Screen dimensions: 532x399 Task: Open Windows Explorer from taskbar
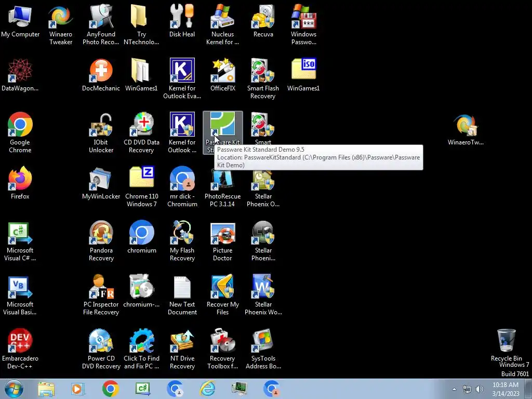(x=46, y=389)
